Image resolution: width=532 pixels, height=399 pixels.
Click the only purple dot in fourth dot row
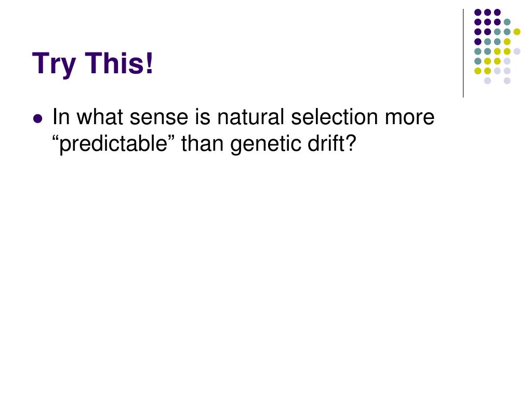coord(478,42)
